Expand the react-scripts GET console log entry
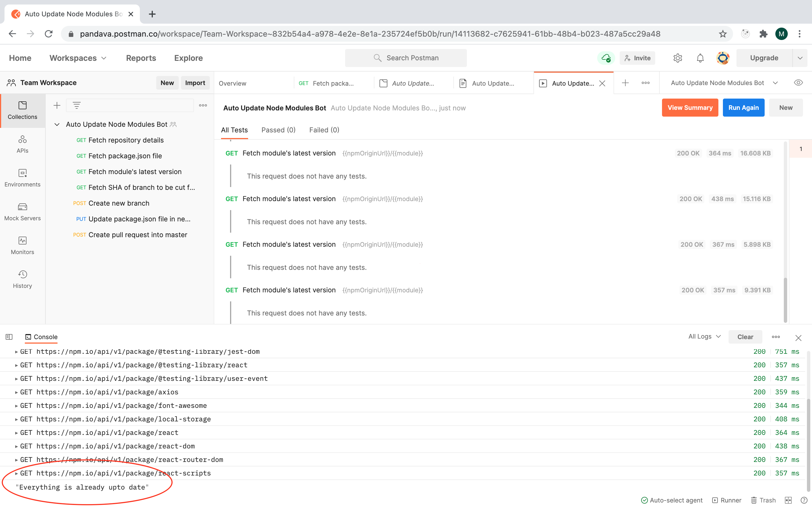Image resolution: width=812 pixels, height=507 pixels. coord(16,473)
